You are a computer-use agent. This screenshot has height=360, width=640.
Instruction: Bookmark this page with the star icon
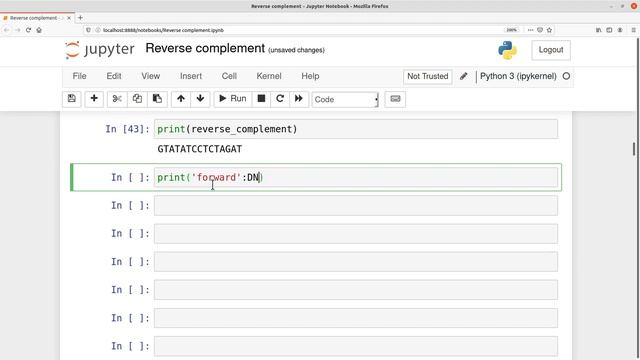tap(549, 30)
